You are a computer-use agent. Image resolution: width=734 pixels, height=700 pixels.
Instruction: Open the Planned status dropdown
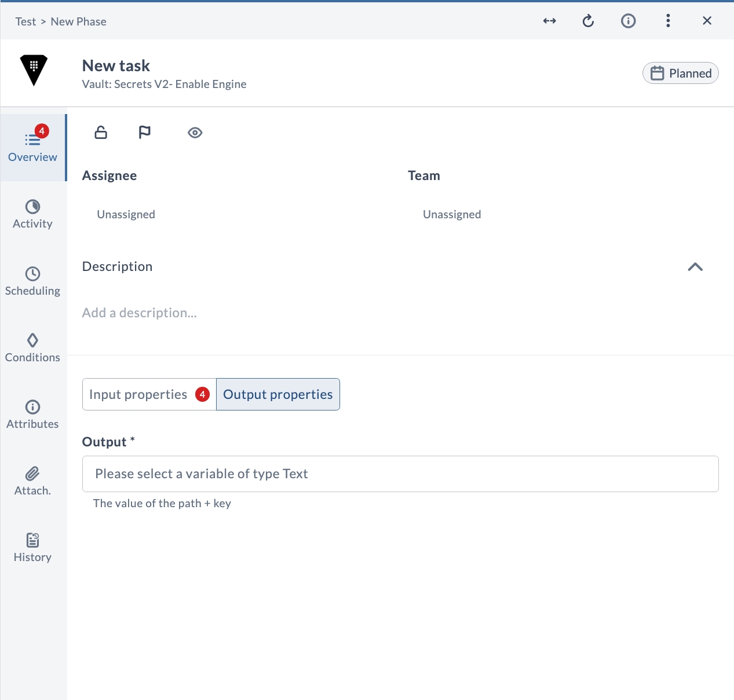(x=681, y=73)
